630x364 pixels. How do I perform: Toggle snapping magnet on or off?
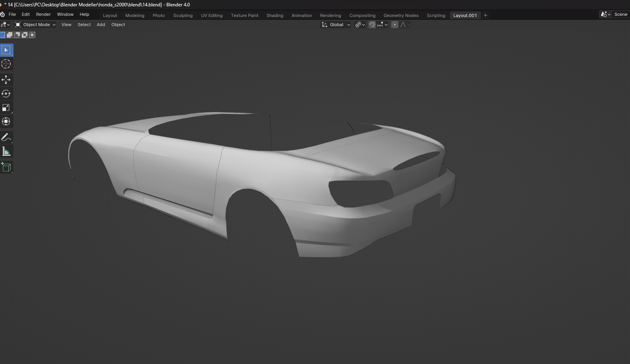372,25
